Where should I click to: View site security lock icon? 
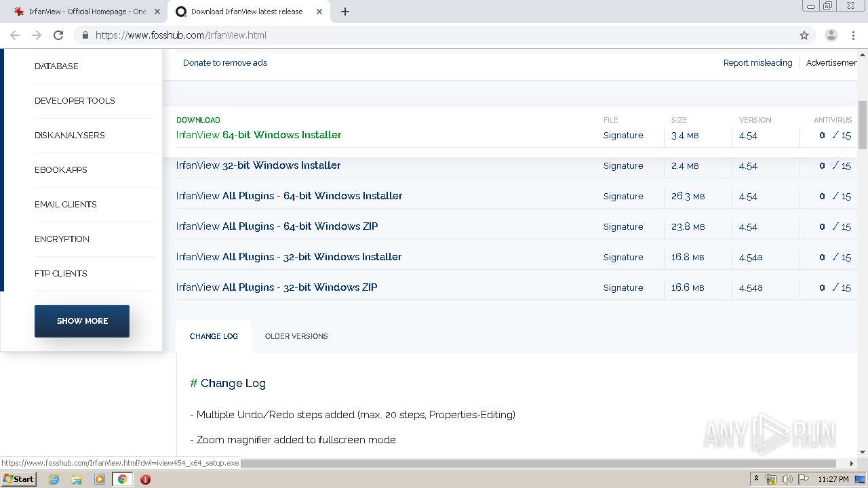pyautogui.click(x=85, y=35)
